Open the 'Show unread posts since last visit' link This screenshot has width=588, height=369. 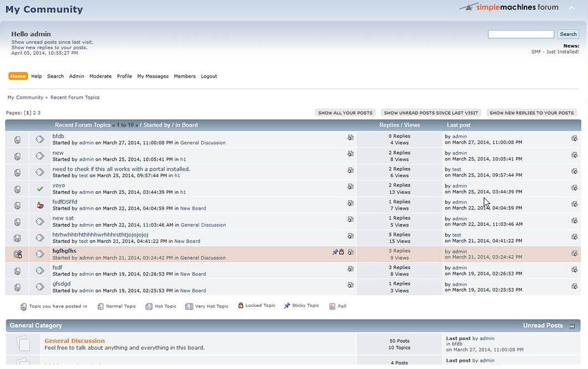point(52,42)
